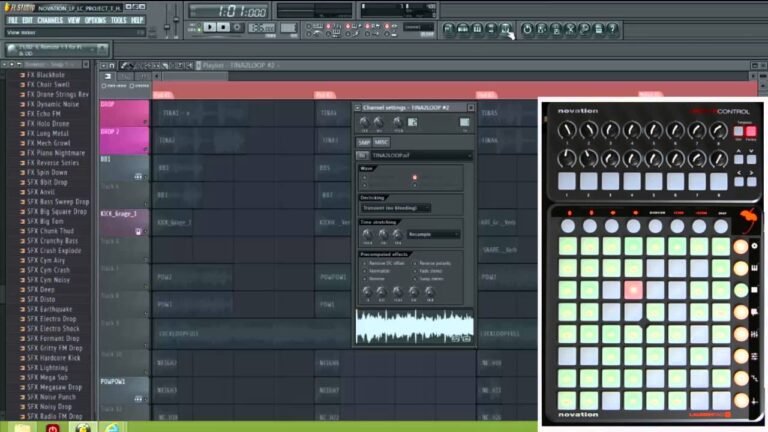768x432 pixels.
Task: Select the DROP 2 track header
Action: click(124, 140)
